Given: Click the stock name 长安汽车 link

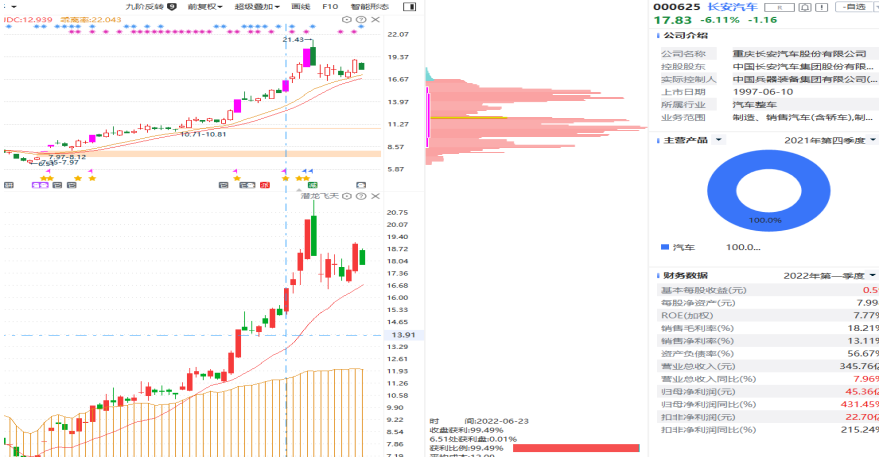Looking at the screenshot, I should (x=732, y=7).
